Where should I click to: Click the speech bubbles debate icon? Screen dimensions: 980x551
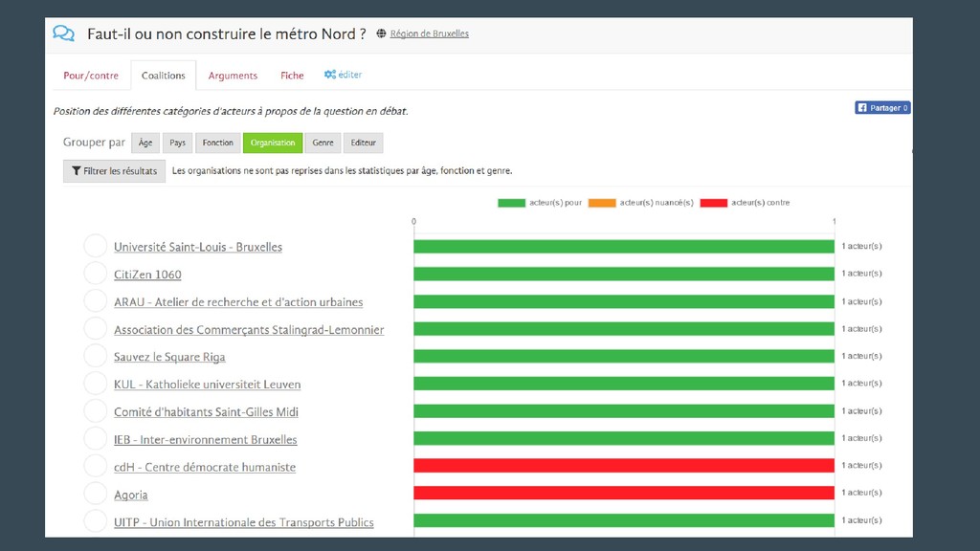pos(63,33)
